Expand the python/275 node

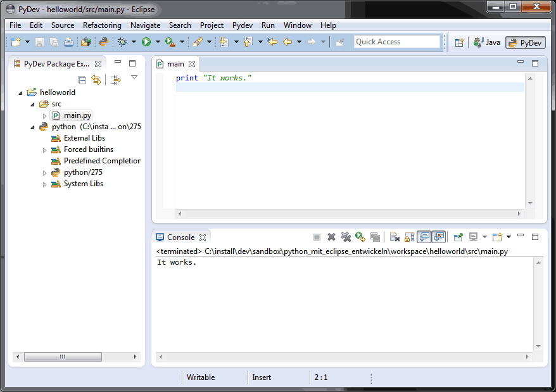click(44, 173)
